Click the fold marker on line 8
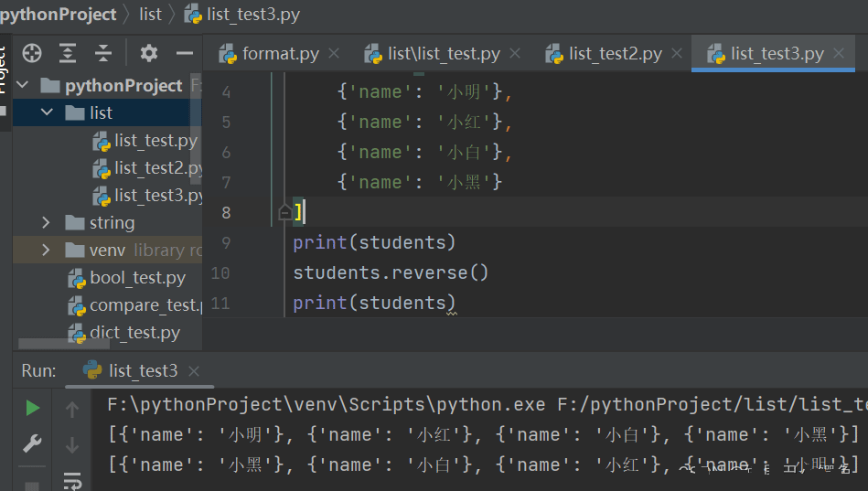Image resolution: width=868 pixels, height=491 pixels. pyautogui.click(x=284, y=212)
